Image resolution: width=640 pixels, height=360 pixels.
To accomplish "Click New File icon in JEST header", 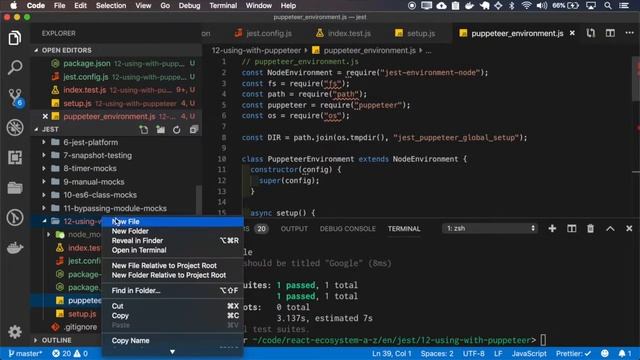I will (144, 129).
